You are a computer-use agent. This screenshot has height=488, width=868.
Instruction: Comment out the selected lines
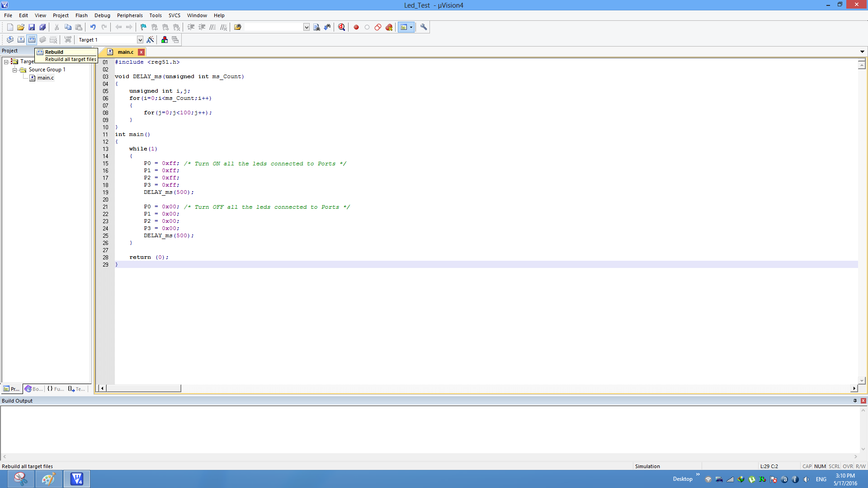tap(212, 27)
